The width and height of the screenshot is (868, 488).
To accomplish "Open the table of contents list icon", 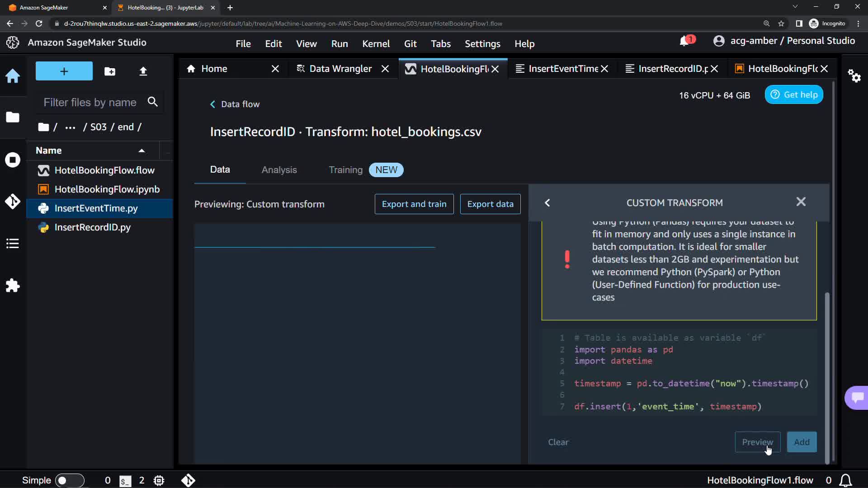I will coord(13,244).
